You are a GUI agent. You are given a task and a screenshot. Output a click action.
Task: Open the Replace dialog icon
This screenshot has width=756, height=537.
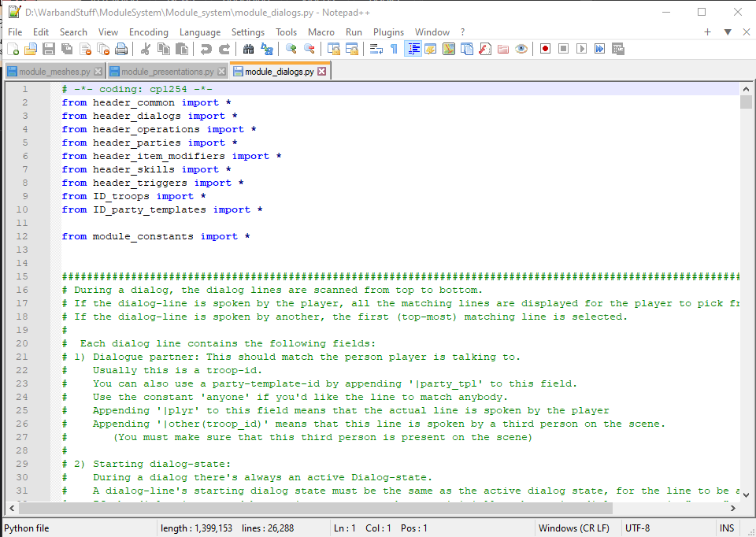click(267, 49)
